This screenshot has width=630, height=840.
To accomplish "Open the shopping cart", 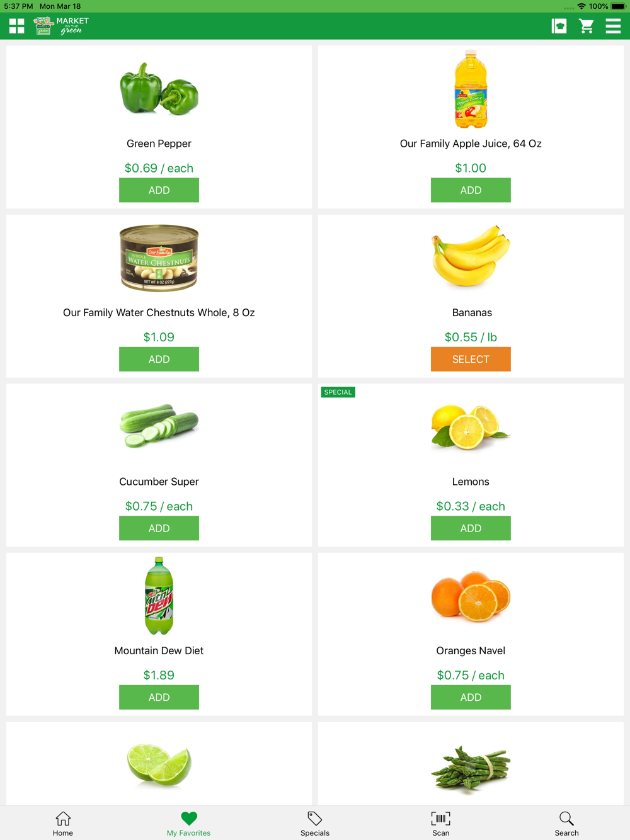I will click(x=587, y=26).
